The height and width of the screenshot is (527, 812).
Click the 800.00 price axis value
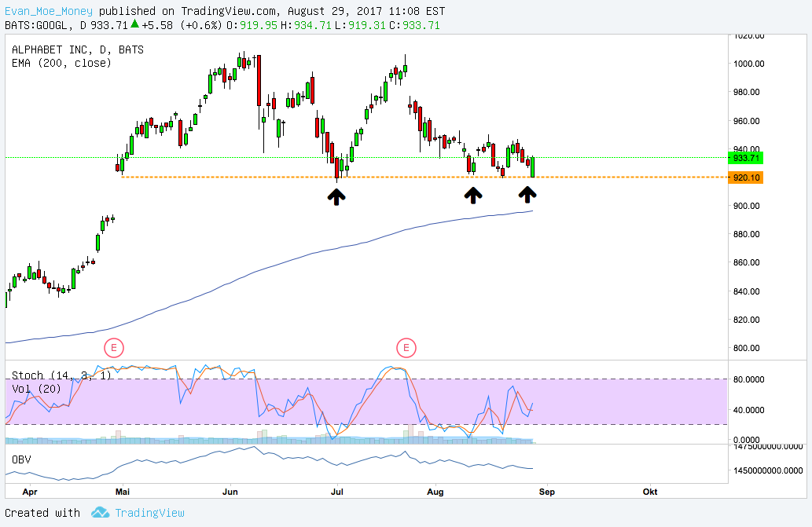(747, 348)
